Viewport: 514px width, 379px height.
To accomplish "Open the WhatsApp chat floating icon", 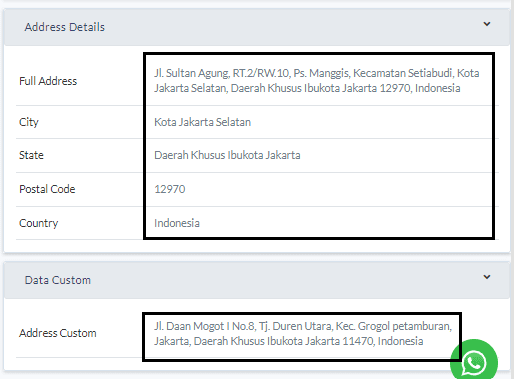I will tap(474, 362).
